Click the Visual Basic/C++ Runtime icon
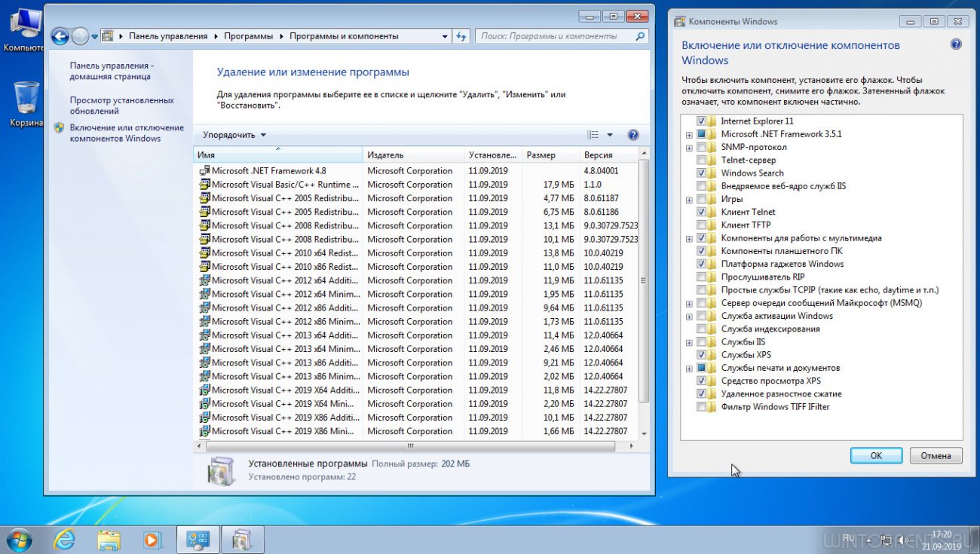Viewport: 980px width, 554px height. pos(204,185)
